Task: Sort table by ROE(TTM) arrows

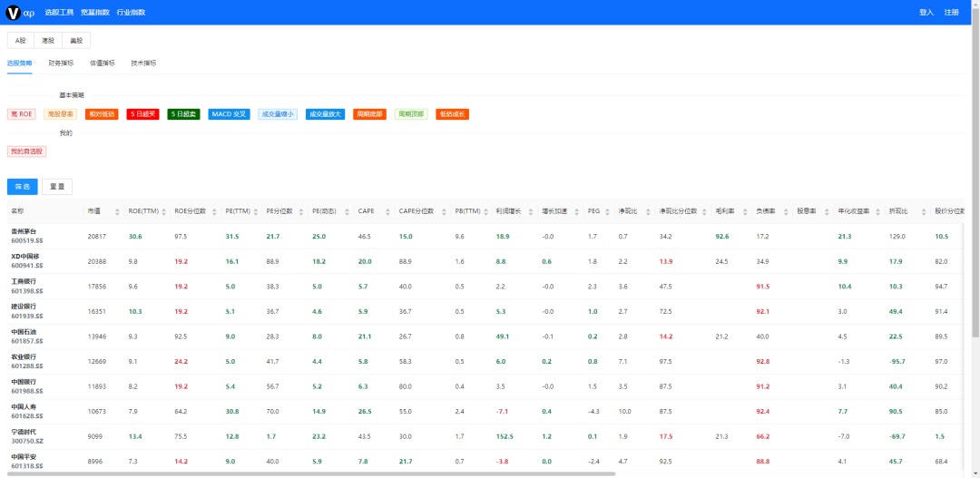Action: coord(165,211)
